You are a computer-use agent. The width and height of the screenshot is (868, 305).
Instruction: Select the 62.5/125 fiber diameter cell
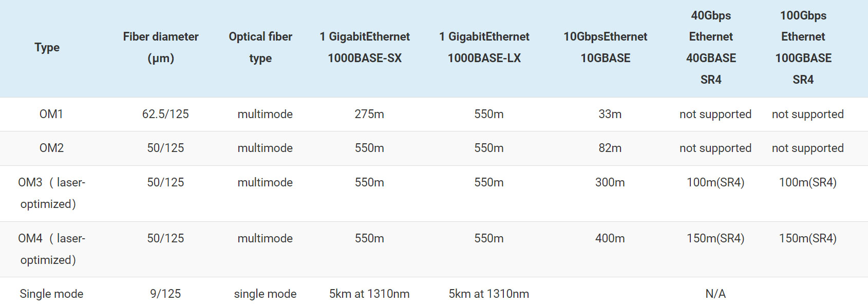point(165,114)
